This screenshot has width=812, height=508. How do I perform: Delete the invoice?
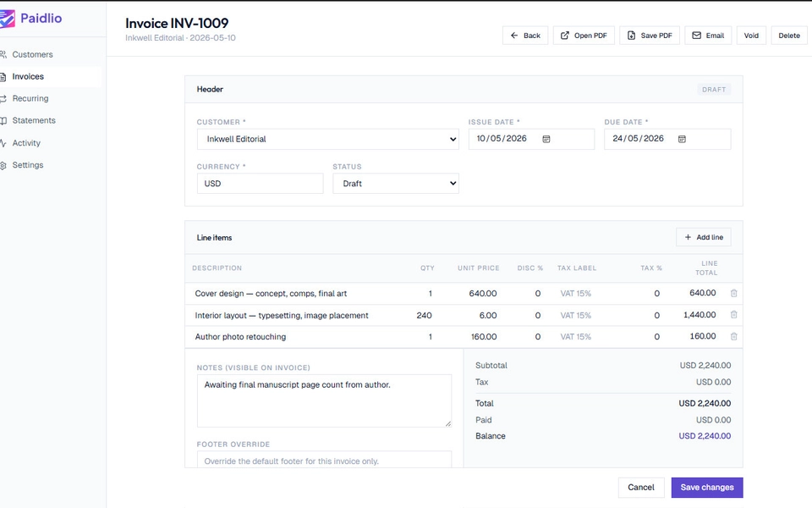coord(788,36)
